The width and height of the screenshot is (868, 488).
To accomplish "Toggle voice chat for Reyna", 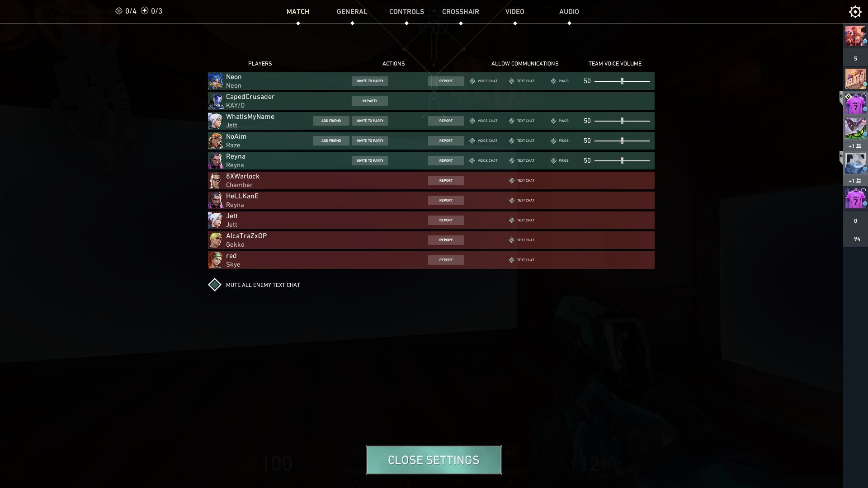I will click(472, 160).
